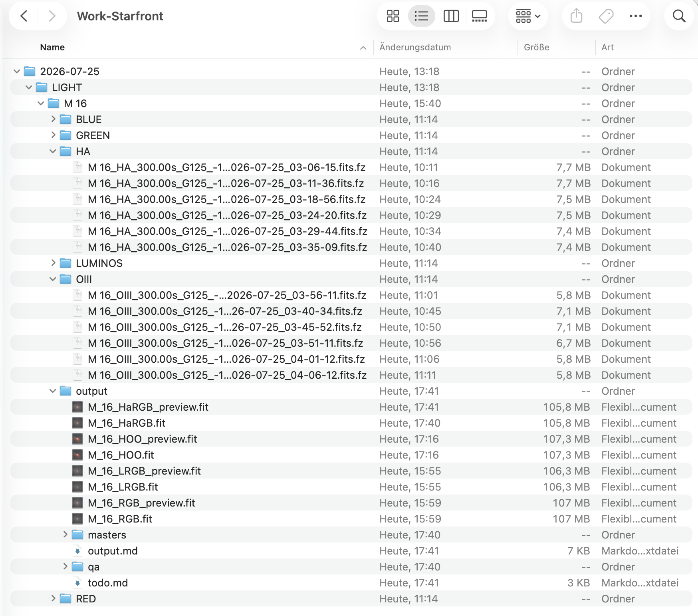Open the search magnifier
Screen dimensions: 698x616
tap(679, 16)
